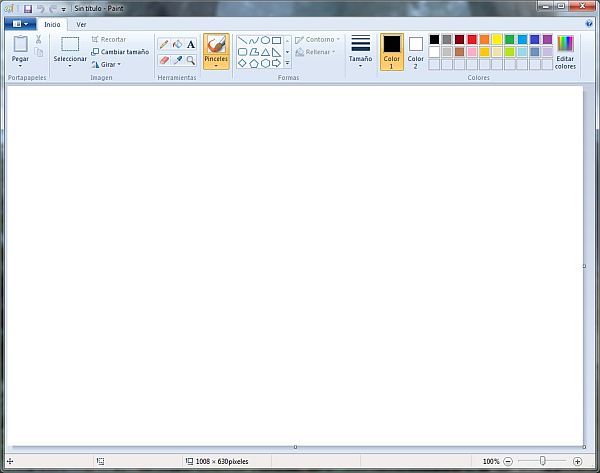Select the Pencil tool
The height and width of the screenshot is (473, 600).
164,44
